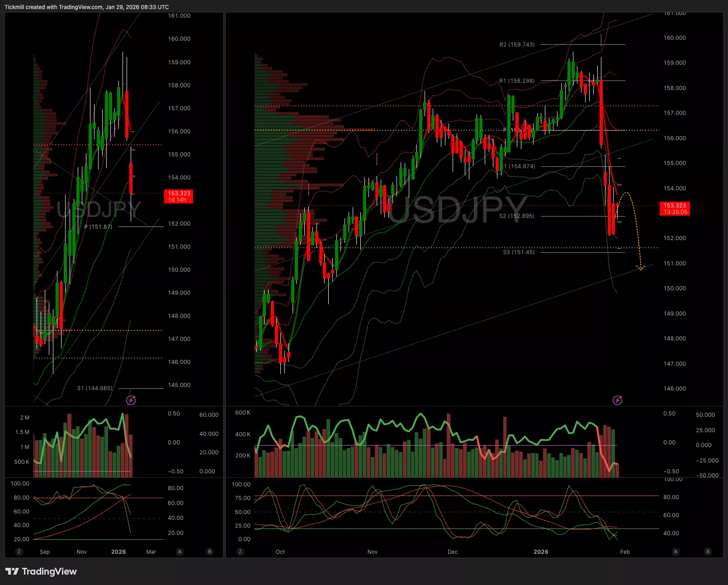
Task: Select the S2 (152.895) pivot label
Action: pyautogui.click(x=517, y=216)
